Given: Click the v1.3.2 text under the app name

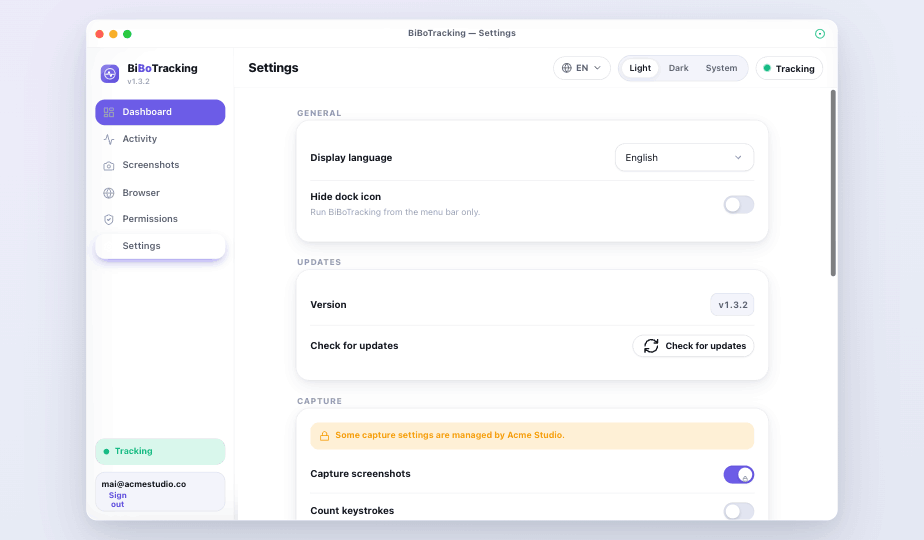Looking at the screenshot, I should pyautogui.click(x=138, y=82).
